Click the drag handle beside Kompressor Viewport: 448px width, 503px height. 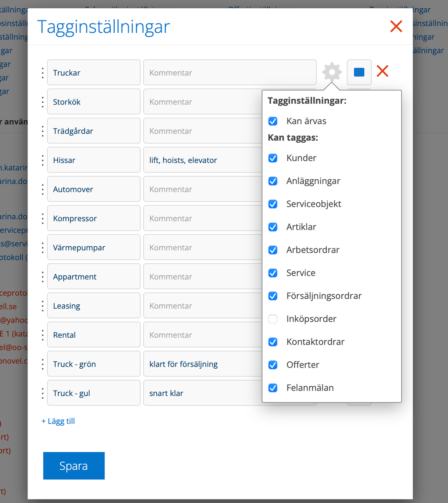42,218
